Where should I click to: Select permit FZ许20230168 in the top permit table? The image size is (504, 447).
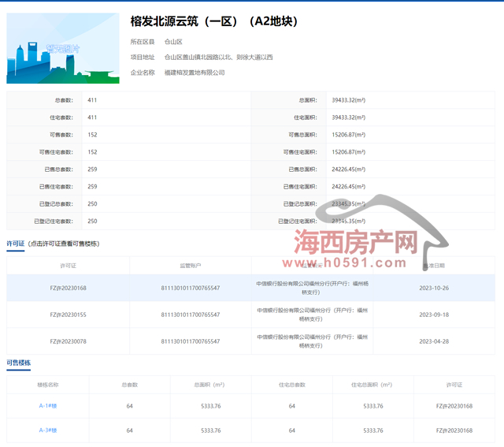pos(68,288)
